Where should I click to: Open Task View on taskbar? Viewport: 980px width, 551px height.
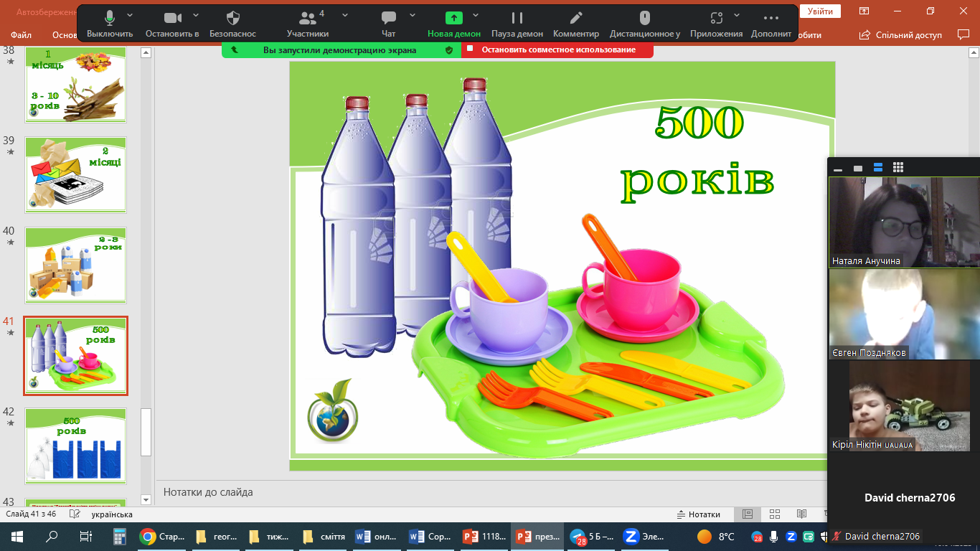[x=86, y=536]
